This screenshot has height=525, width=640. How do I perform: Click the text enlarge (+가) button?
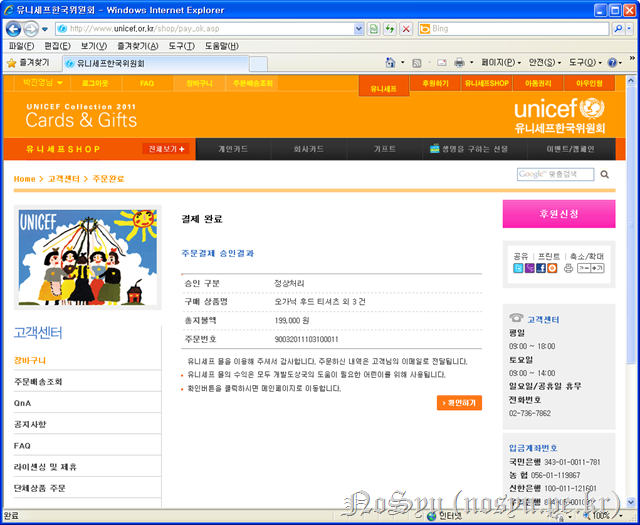598,268
